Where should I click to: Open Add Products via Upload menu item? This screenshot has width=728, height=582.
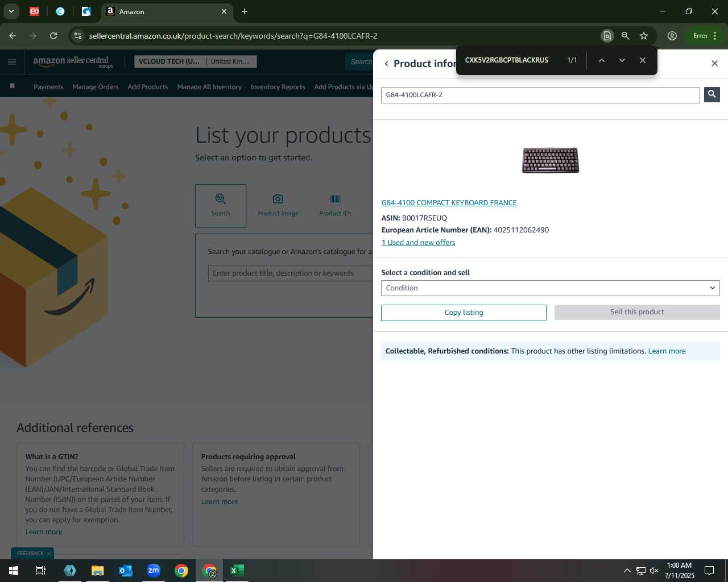(x=344, y=87)
